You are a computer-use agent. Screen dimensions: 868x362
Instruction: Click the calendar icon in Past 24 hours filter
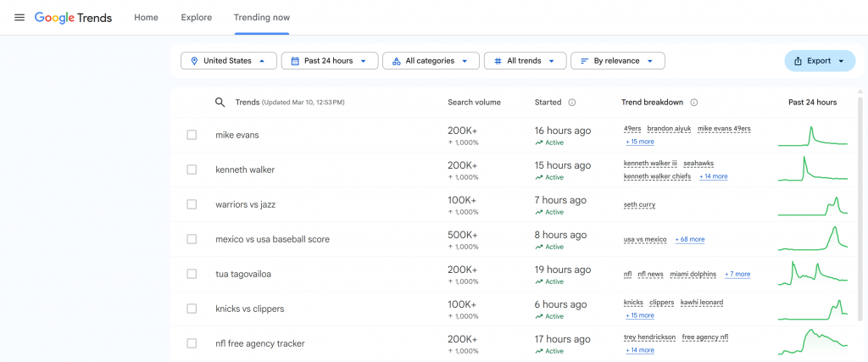coord(294,61)
